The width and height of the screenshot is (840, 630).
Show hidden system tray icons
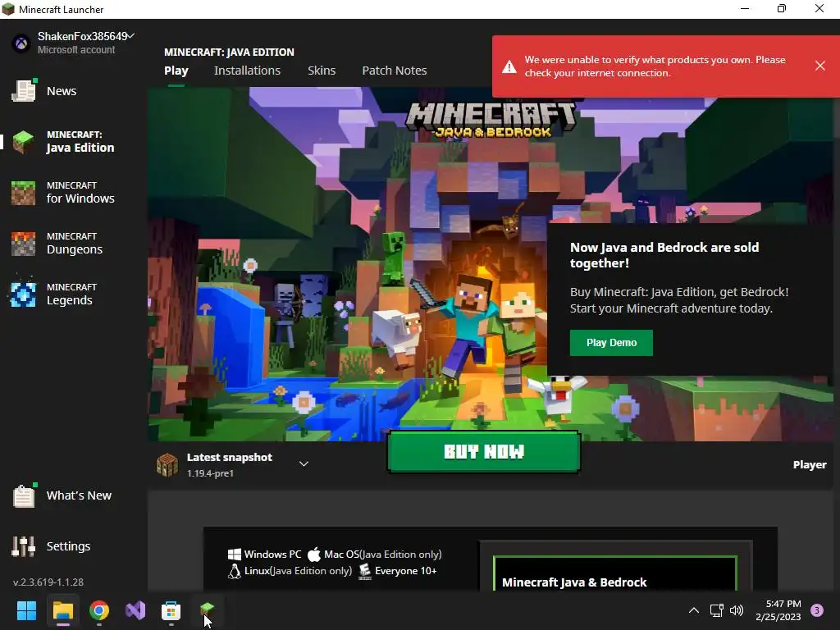pyautogui.click(x=694, y=610)
